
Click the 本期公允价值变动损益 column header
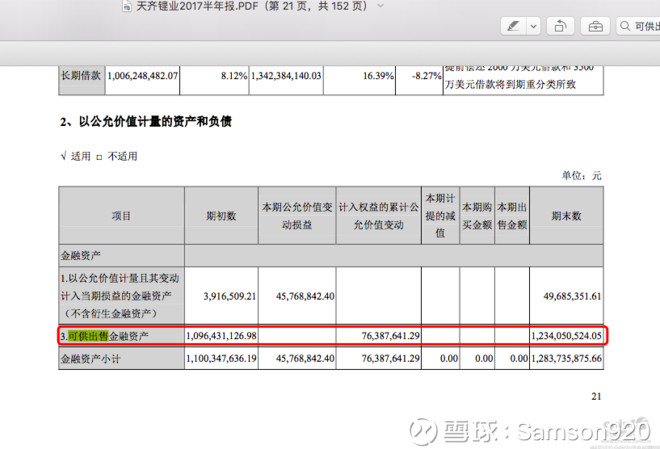[x=297, y=216]
